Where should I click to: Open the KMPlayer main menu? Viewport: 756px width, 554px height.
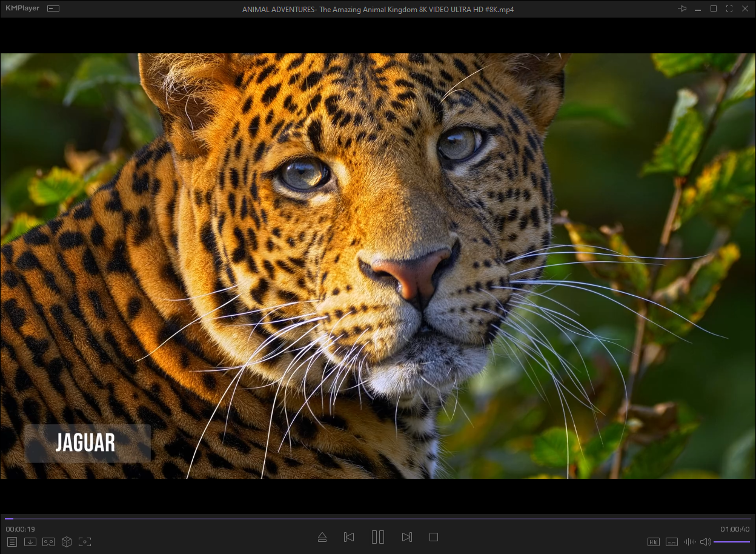point(22,8)
